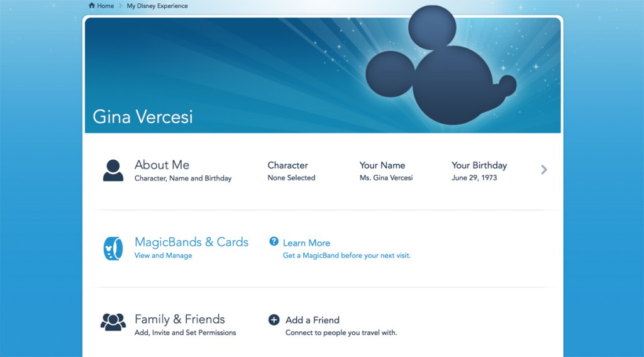Click the Your Name column label

pyautogui.click(x=382, y=165)
